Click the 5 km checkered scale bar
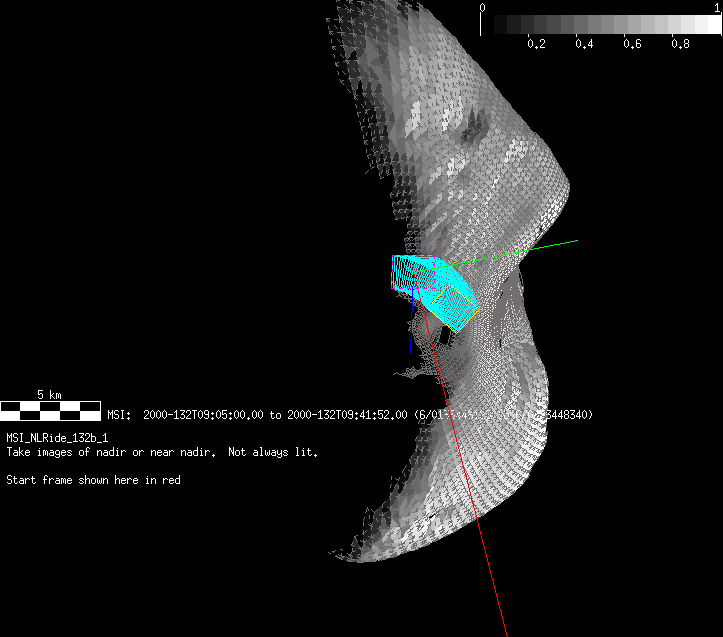723x637 pixels. [50, 409]
